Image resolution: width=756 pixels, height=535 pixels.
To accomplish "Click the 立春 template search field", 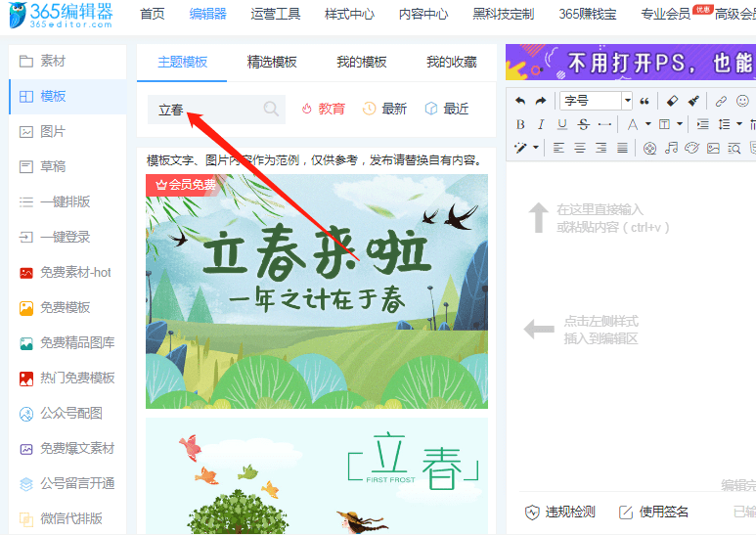I will coord(216,110).
